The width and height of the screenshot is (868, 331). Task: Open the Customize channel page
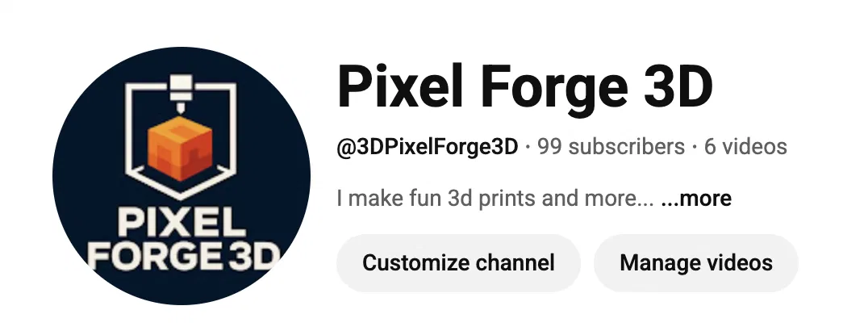(458, 263)
